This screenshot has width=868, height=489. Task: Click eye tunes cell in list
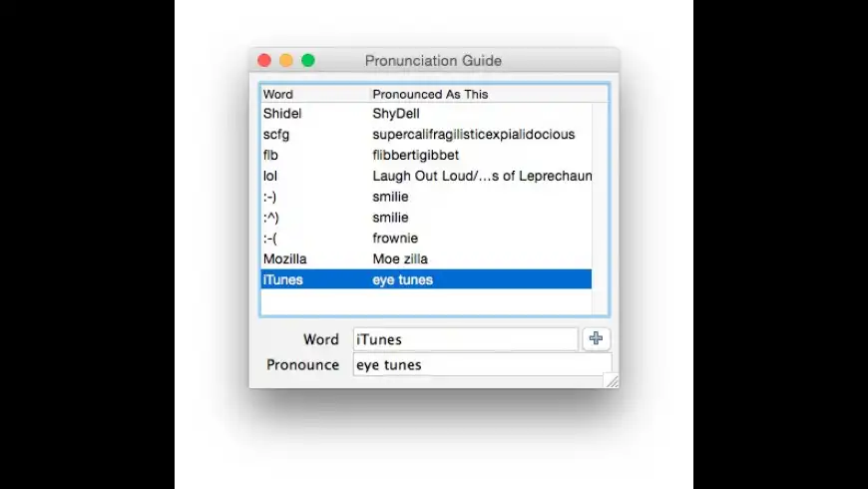(402, 279)
